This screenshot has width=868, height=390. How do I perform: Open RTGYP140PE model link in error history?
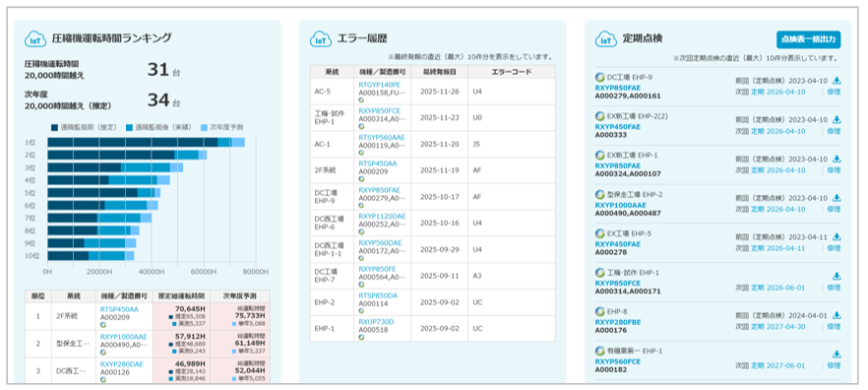(x=378, y=85)
